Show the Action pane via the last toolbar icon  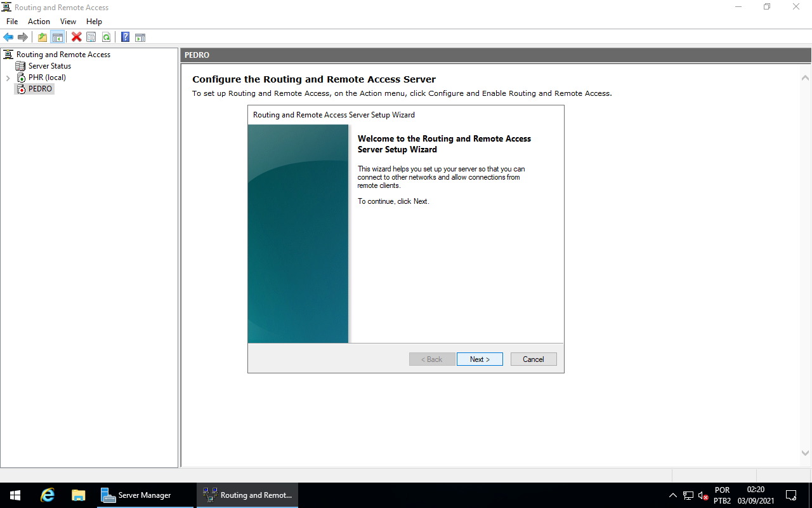tap(140, 37)
